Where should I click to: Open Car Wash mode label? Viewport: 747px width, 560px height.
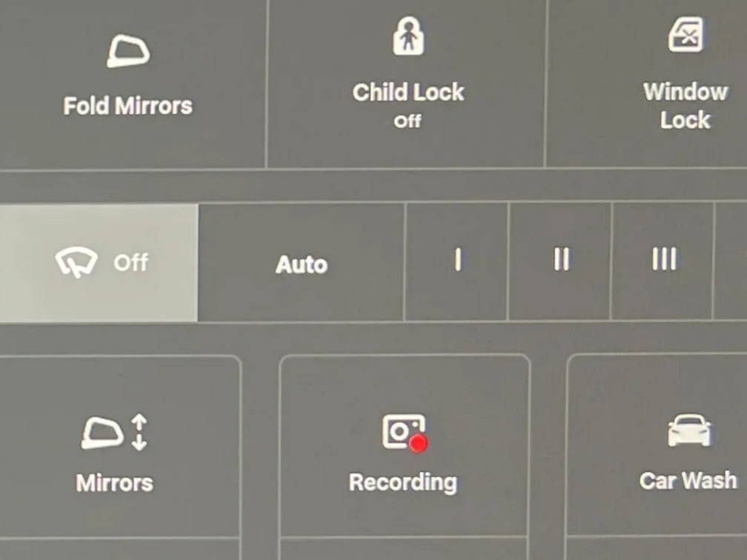pyautogui.click(x=688, y=481)
